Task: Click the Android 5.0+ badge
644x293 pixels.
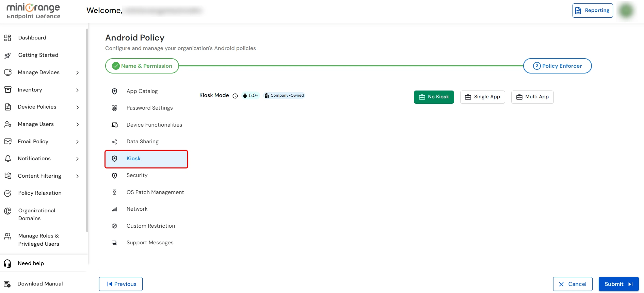Action: 251,96
